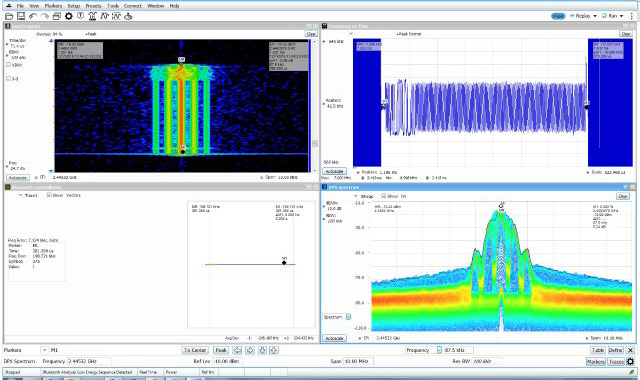Toggle the Vdiv checkbox in Spectrogram panel
The height and width of the screenshot is (380, 640).
click(9, 65)
